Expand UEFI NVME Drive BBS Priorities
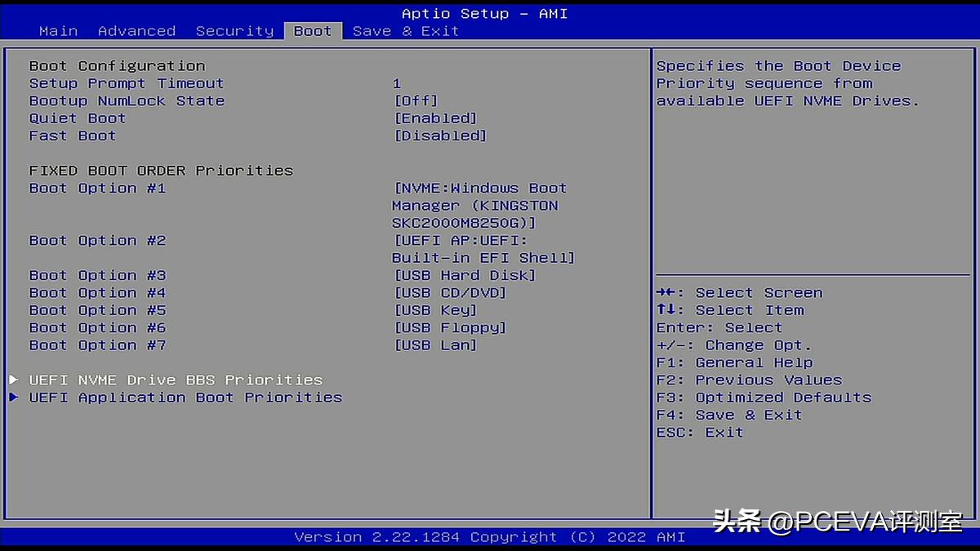Viewport: 980px width, 551px height. pyautogui.click(x=176, y=380)
